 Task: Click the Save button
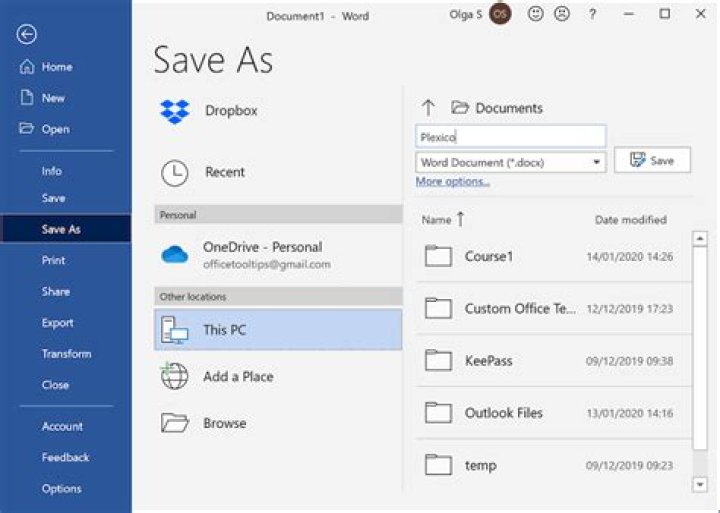652,160
